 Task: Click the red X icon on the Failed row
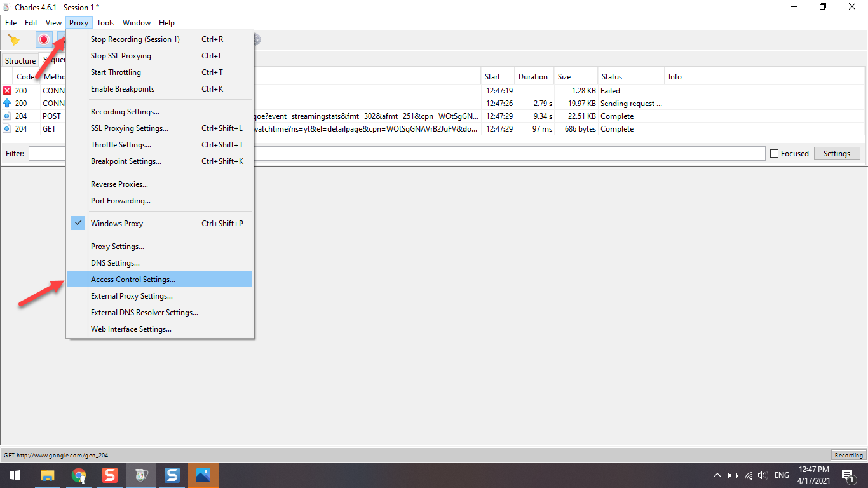click(7, 91)
